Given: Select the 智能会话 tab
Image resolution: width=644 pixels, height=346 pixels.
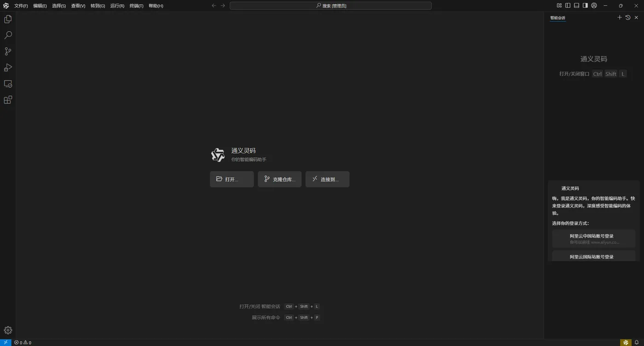Looking at the screenshot, I should click(558, 18).
